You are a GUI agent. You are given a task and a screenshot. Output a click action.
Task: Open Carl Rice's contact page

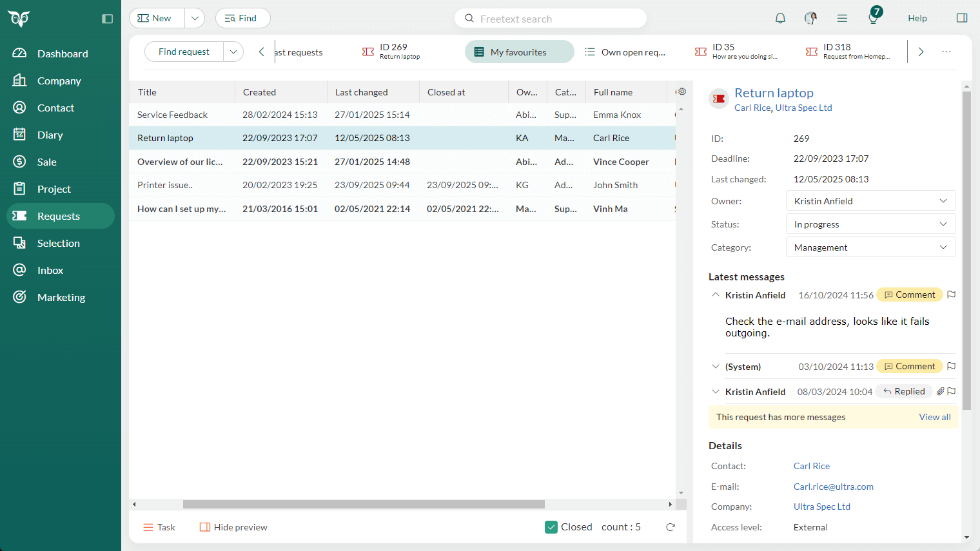pyautogui.click(x=811, y=465)
